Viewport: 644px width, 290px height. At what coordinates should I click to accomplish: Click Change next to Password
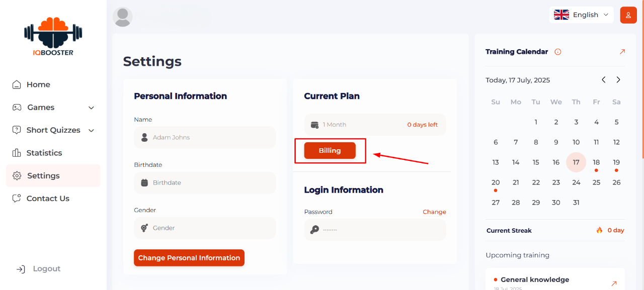pyautogui.click(x=434, y=212)
